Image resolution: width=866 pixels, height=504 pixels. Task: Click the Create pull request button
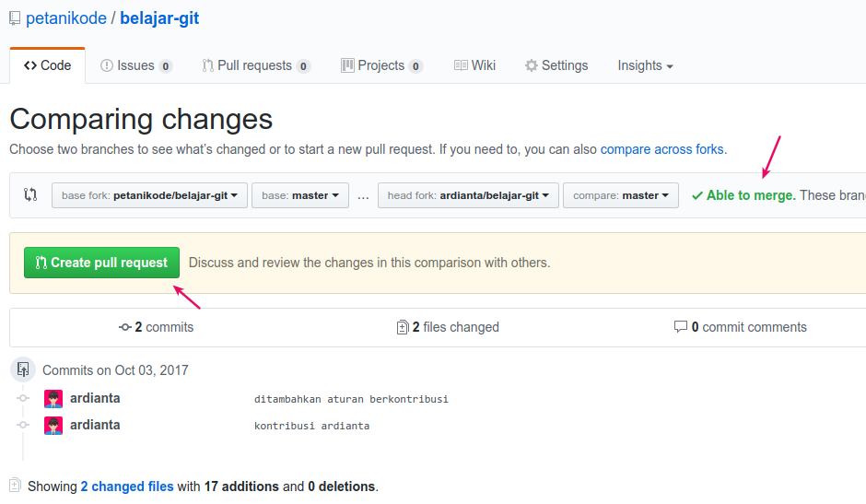click(101, 263)
